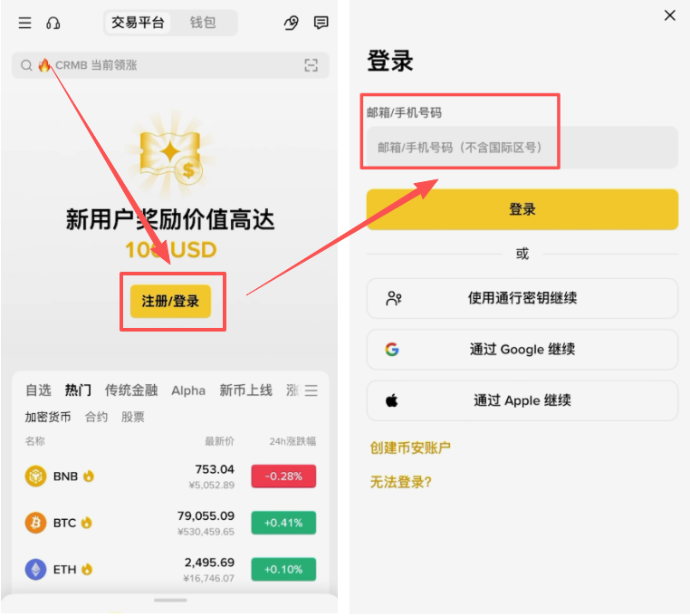Close the login panel
Viewport: 690px width, 616px height.
coord(670,15)
